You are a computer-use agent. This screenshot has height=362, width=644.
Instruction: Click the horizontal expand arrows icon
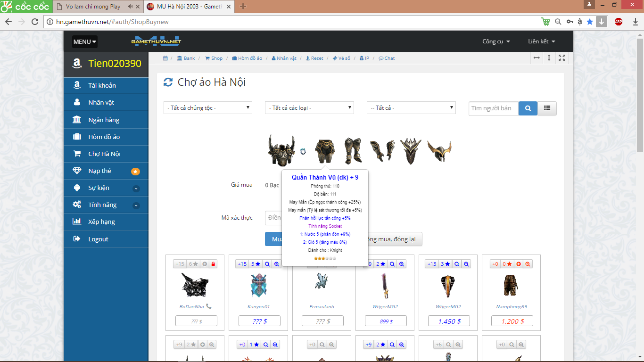point(537,58)
